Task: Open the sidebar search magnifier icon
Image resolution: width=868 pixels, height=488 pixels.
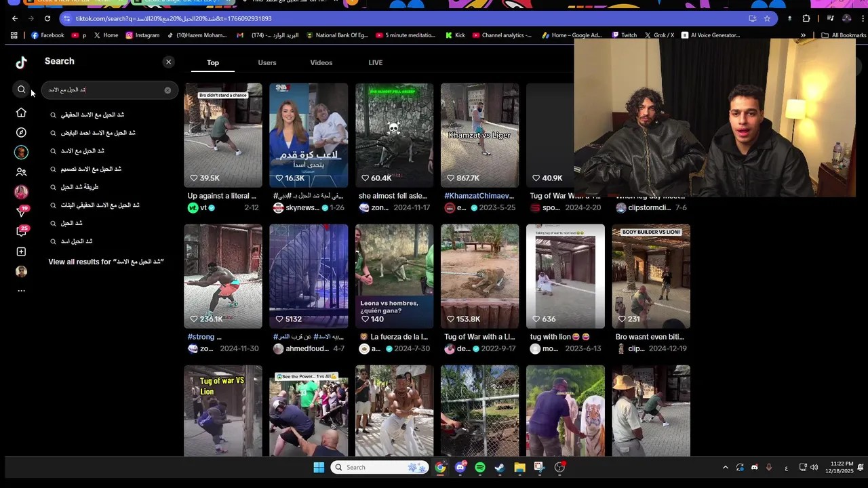Action: tap(21, 89)
